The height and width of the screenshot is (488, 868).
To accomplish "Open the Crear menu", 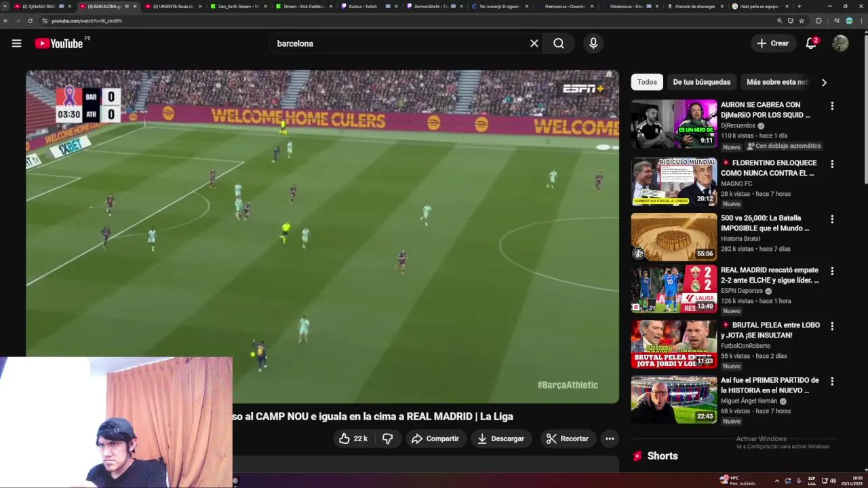I will 773,43.
